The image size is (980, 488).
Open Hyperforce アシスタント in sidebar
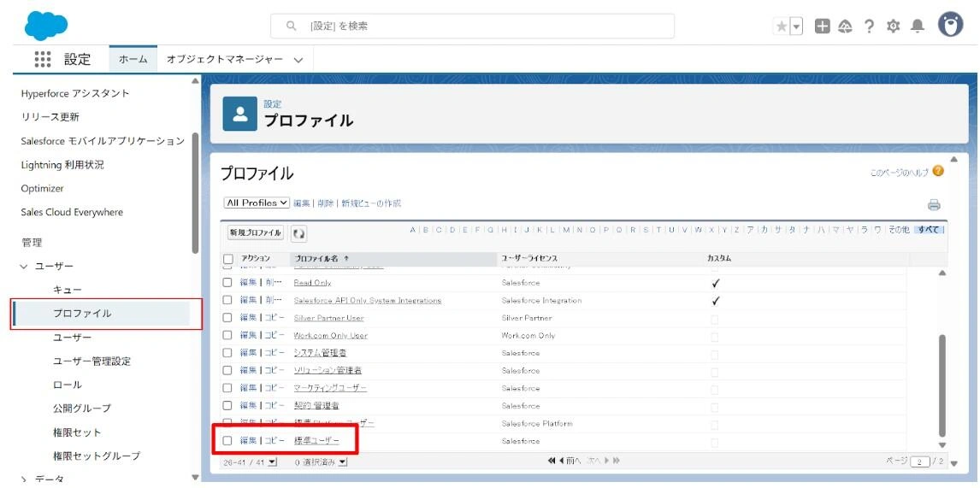tap(75, 93)
